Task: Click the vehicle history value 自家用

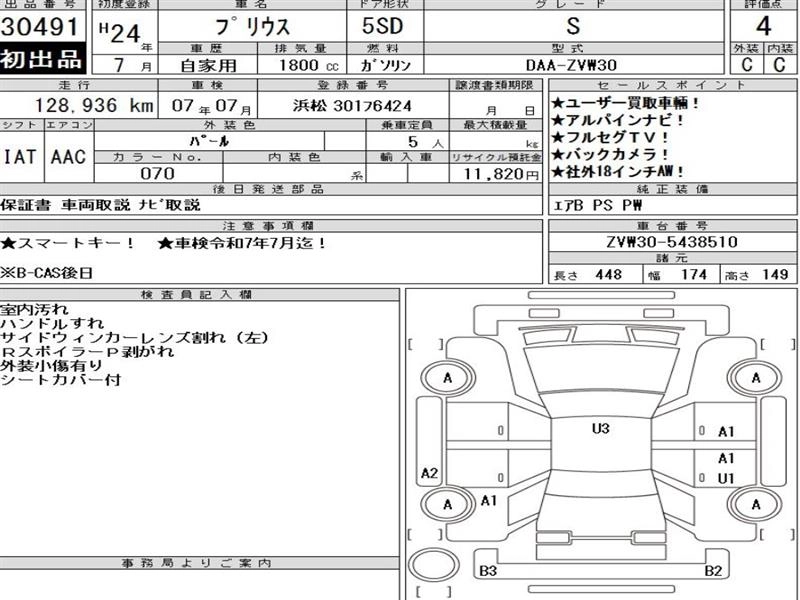Action: [x=208, y=65]
